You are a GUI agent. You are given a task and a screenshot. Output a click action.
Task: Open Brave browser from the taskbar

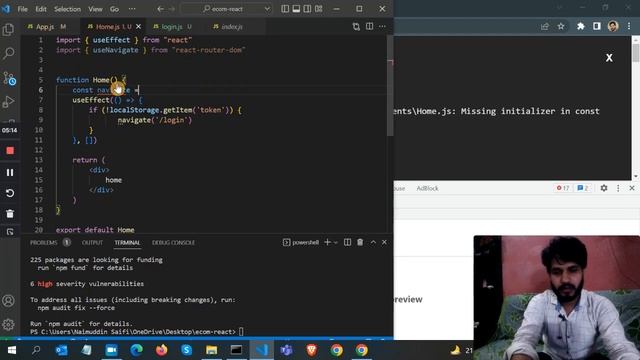pyautogui.click(x=312, y=350)
